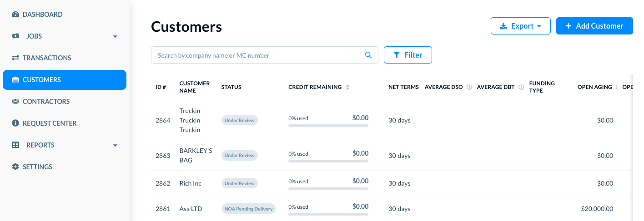
Task: Click the Settings gear icon
Action: click(15, 167)
